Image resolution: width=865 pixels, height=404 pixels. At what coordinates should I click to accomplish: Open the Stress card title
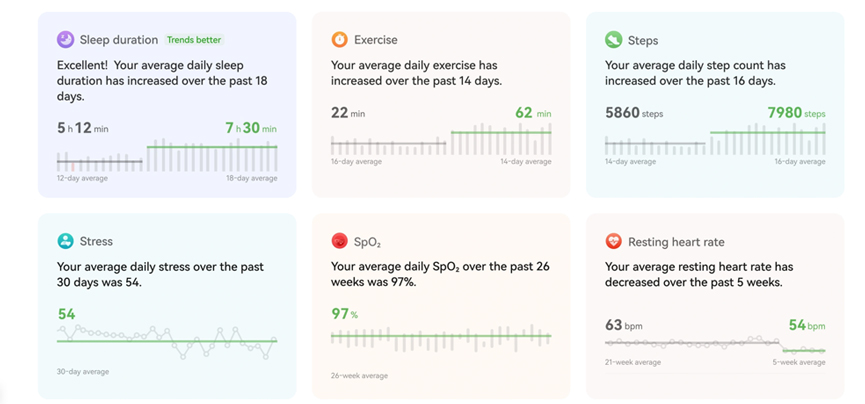tap(96, 241)
